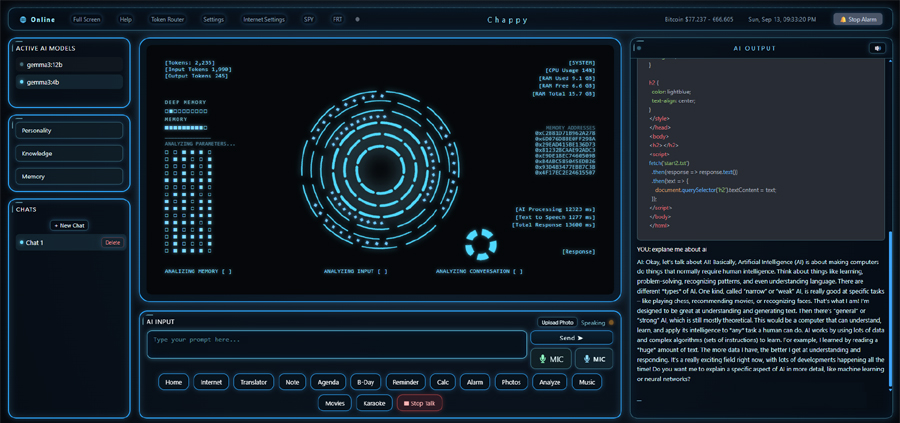Screen dimensions: 900x423
Task: Click the red Stop Talk button
Action: (x=420, y=403)
